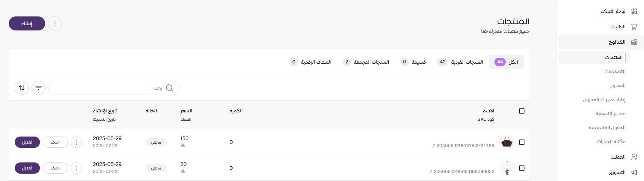The height and width of the screenshot is (181, 644).
Task: Click the إنشاء create button
Action: (x=27, y=23)
